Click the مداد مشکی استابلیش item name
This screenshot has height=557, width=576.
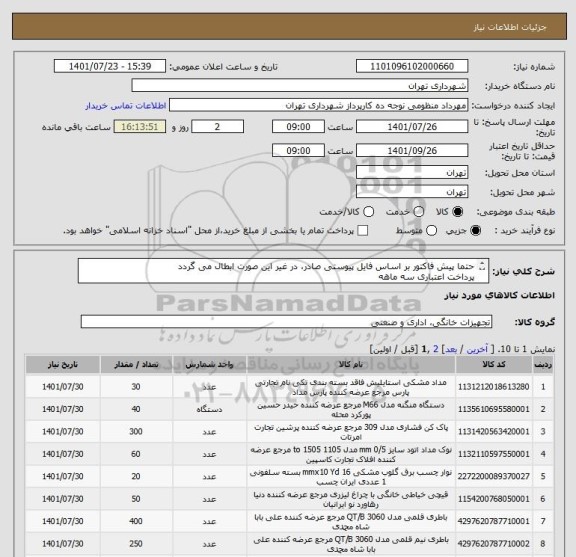(351, 387)
